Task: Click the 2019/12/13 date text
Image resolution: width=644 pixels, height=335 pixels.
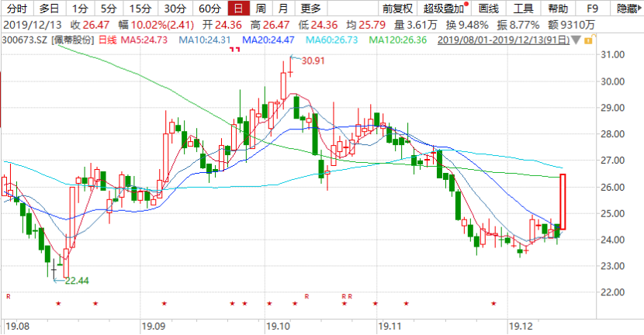Action: 32,25
